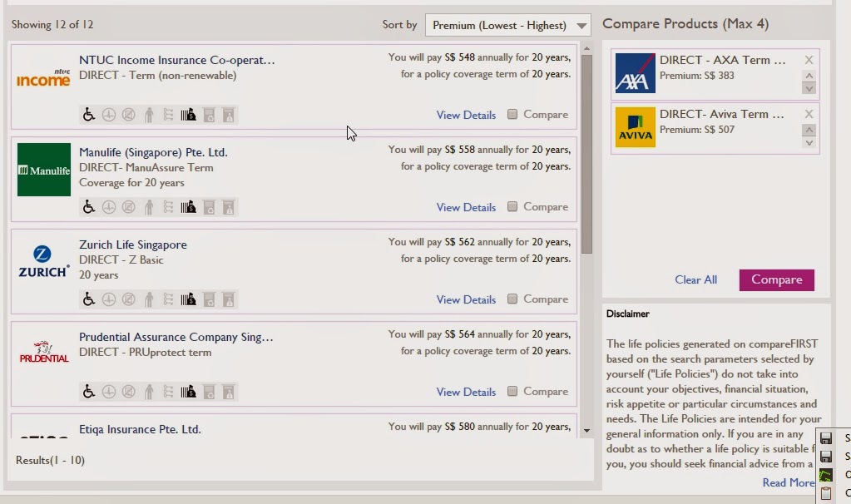851x504 pixels.
Task: Click the wheelchair icon on Zurich Life row
Action: click(x=88, y=299)
